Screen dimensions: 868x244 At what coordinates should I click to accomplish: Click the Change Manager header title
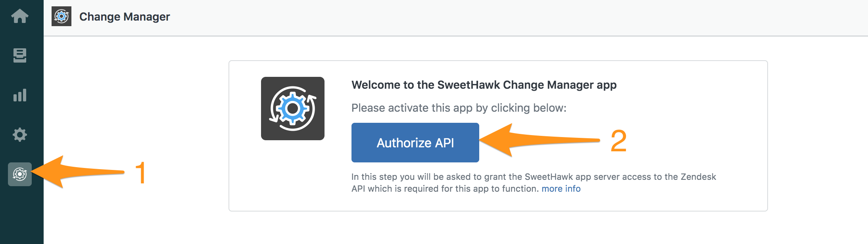[125, 17]
